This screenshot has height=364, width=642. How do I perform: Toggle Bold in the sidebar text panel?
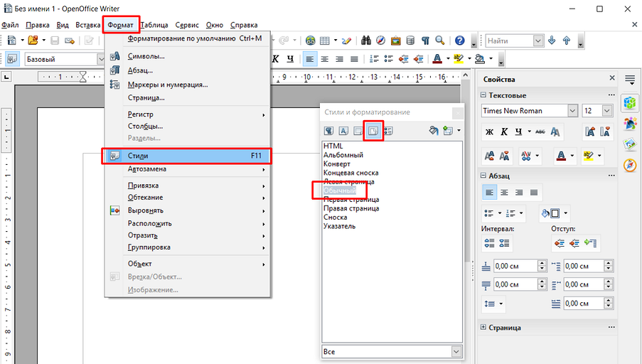pos(489,132)
